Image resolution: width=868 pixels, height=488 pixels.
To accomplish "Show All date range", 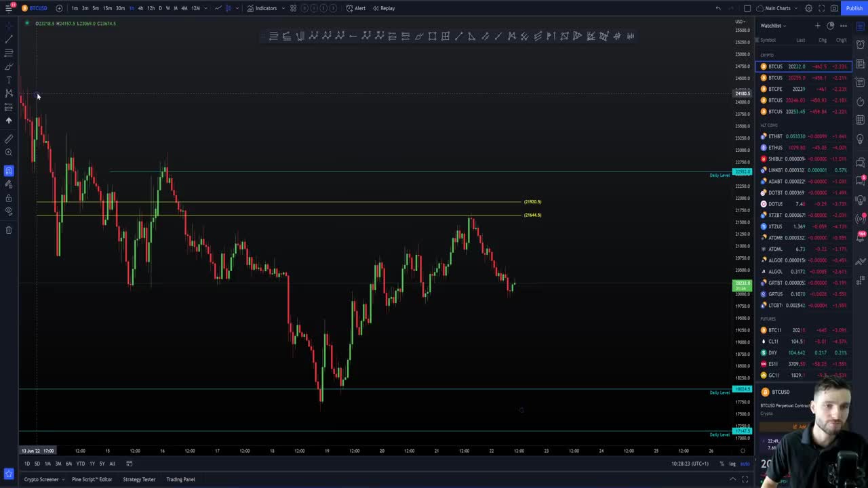I will point(112,464).
